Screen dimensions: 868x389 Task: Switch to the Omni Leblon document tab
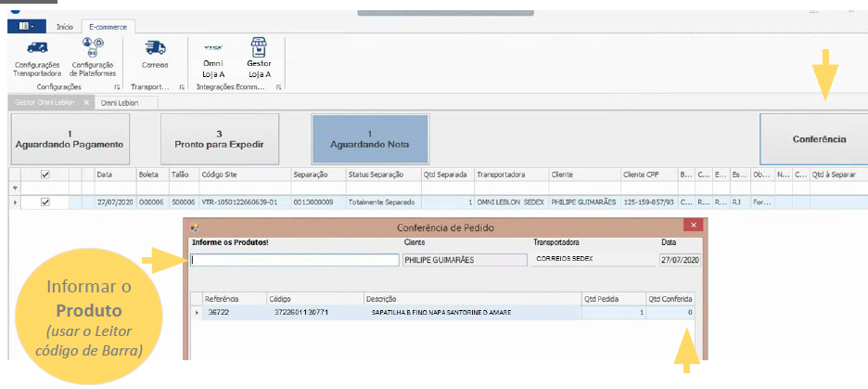point(120,103)
